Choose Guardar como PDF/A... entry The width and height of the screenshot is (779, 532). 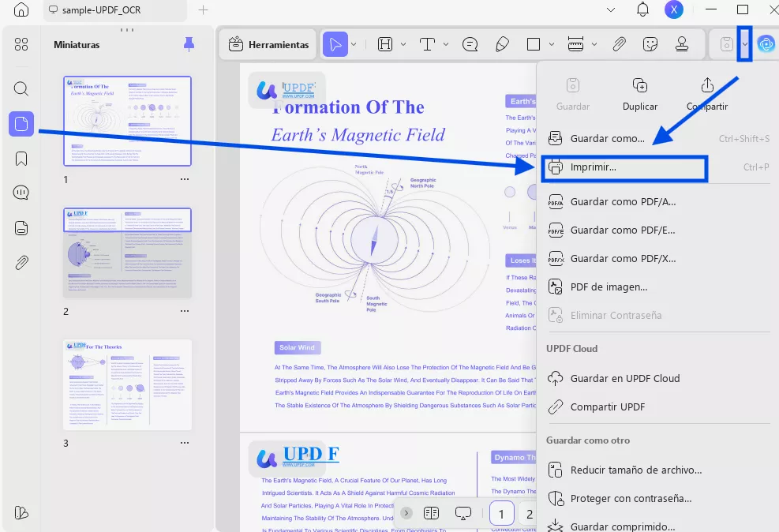pyautogui.click(x=658, y=202)
